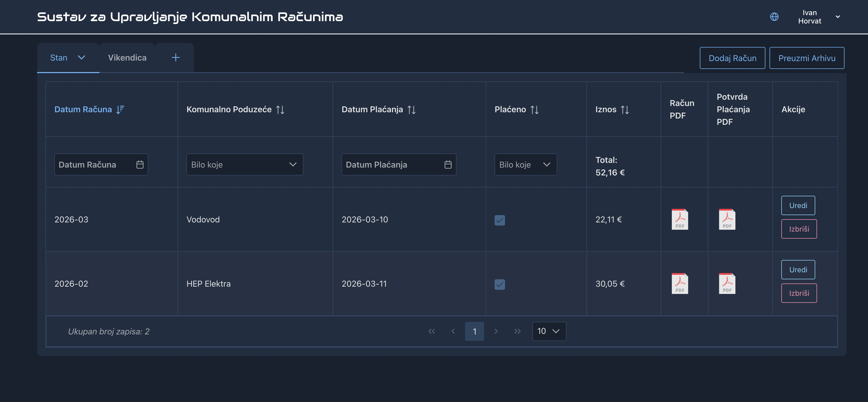868x402 pixels.
Task: Toggle Plaćeno checkbox for HEP Elektra row
Action: (x=499, y=284)
